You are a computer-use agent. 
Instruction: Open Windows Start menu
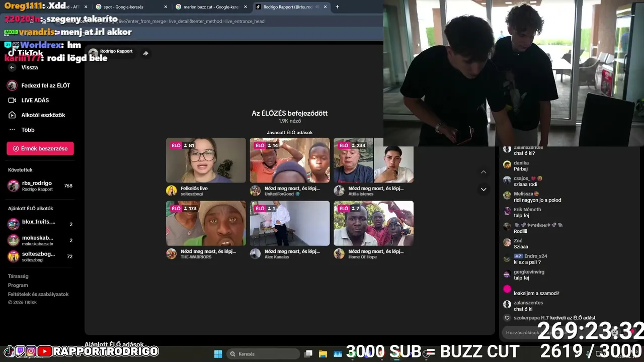click(x=218, y=354)
